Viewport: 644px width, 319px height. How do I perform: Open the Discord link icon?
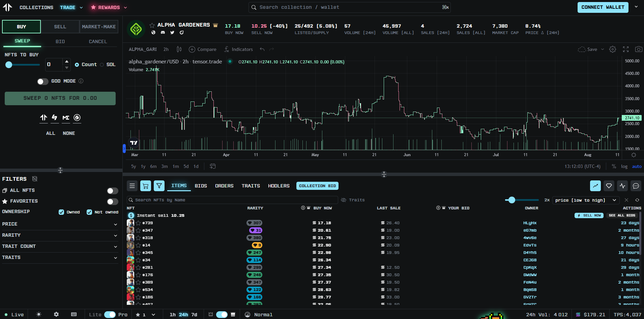[x=163, y=32]
